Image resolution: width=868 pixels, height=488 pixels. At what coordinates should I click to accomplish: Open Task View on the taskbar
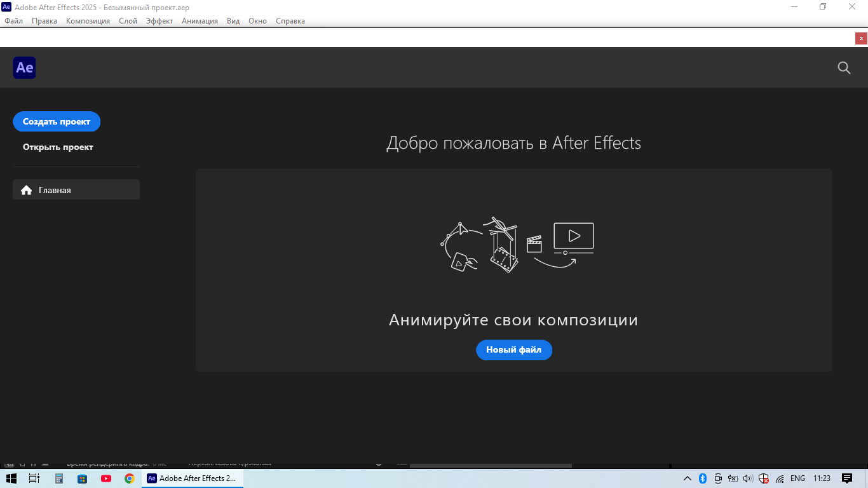point(34,478)
